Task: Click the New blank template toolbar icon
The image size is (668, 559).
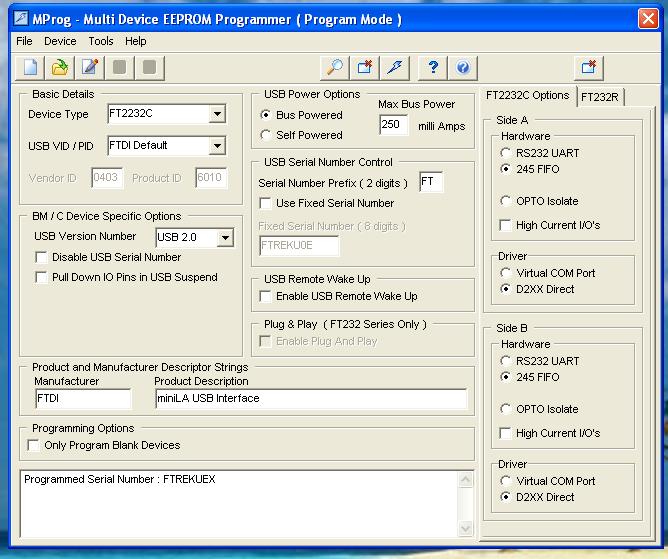Action: click(x=30, y=68)
